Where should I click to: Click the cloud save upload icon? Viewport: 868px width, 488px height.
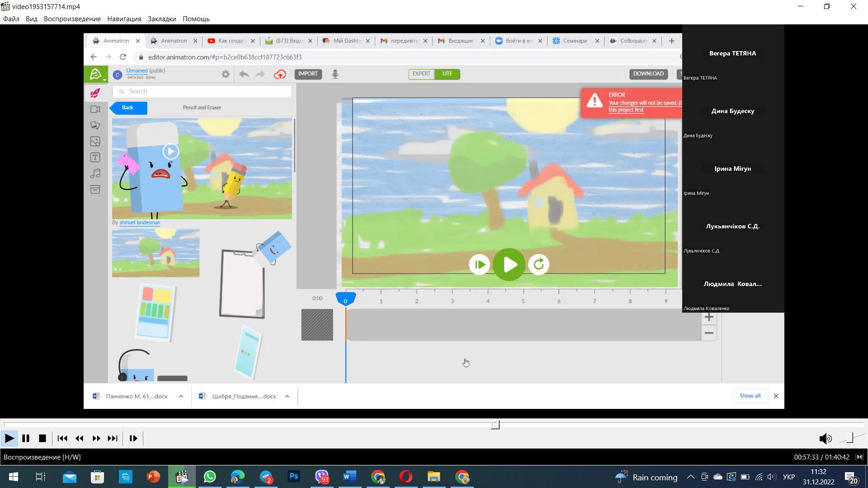tap(280, 74)
